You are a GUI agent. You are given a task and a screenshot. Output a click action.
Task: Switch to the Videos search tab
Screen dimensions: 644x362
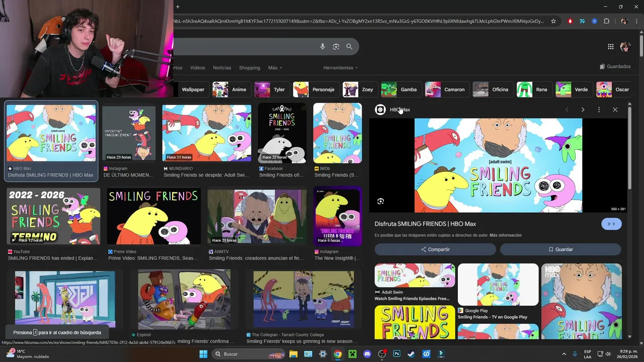(x=198, y=68)
